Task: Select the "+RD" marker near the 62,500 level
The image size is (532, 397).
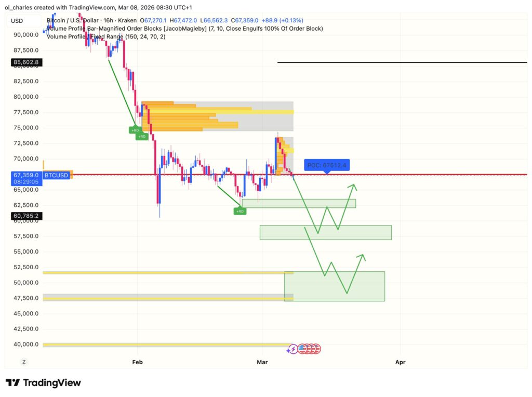Action: pyautogui.click(x=240, y=211)
